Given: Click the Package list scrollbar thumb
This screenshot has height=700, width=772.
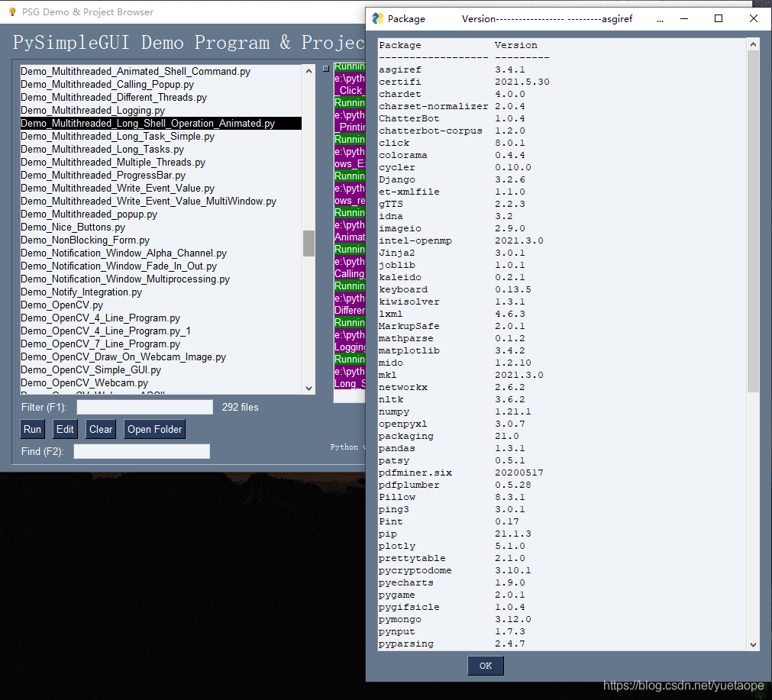Looking at the screenshot, I should click(x=753, y=221).
